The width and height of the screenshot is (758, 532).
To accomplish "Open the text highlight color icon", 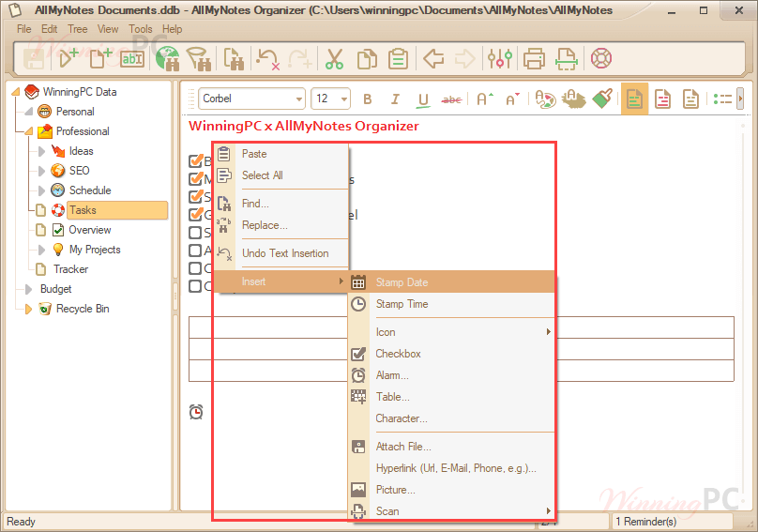I will (574, 99).
